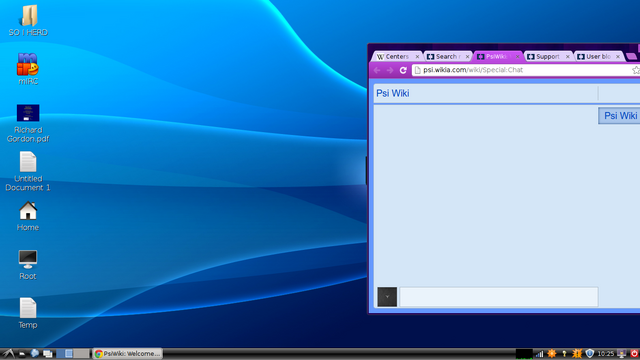Viewport: 640px width, 360px height.
Task: Switch to the second workspace pager
Action: click(x=81, y=353)
